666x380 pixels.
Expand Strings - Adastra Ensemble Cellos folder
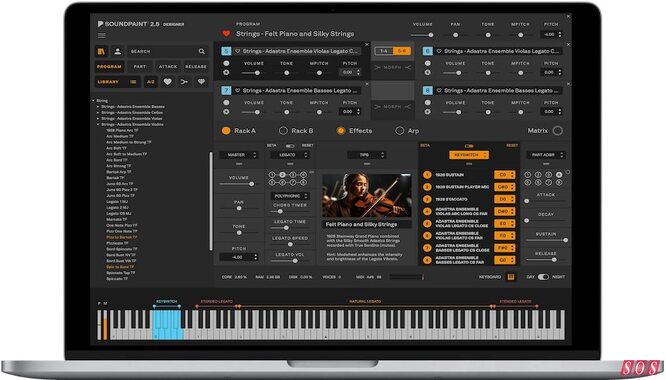(98, 113)
